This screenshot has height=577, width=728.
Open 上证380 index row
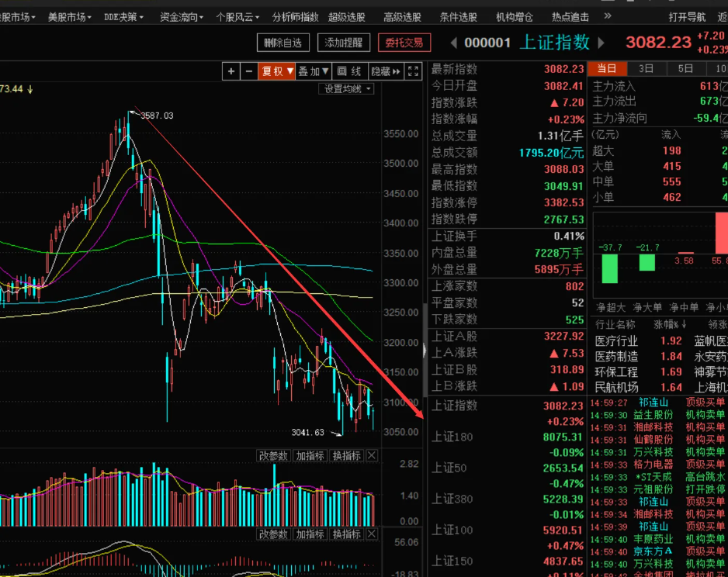point(508,506)
